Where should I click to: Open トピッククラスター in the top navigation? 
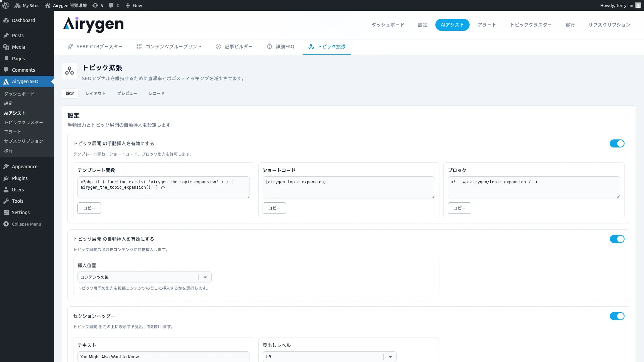(531, 25)
